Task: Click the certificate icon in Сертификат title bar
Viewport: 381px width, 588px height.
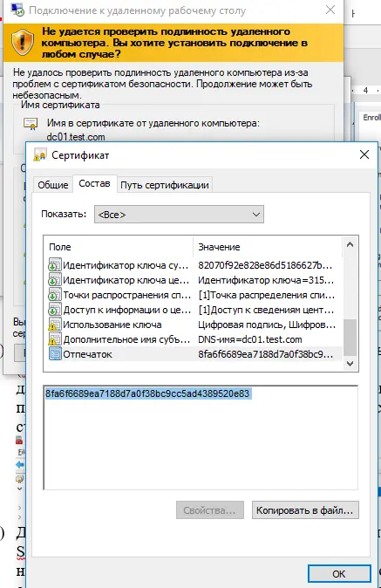Action: coord(40,155)
